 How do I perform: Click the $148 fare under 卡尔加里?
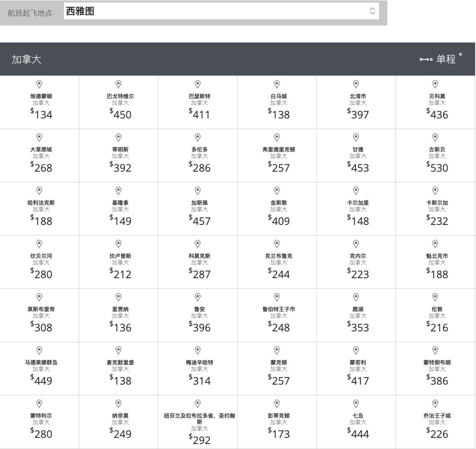coord(358,221)
